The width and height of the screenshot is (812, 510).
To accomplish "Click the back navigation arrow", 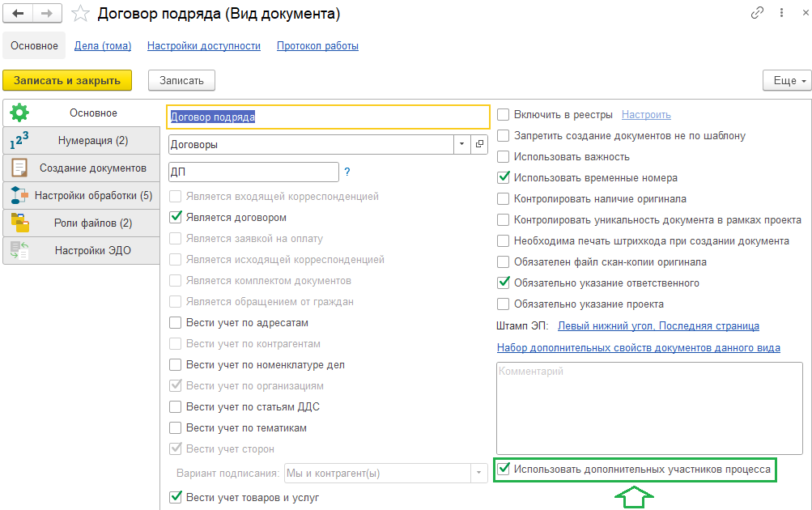I will click(x=18, y=14).
